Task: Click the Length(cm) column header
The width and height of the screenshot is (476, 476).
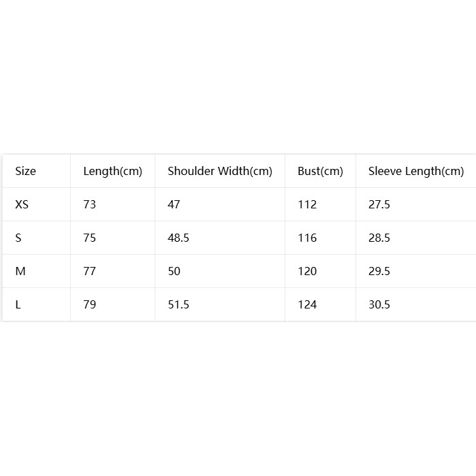Action: click(x=112, y=171)
